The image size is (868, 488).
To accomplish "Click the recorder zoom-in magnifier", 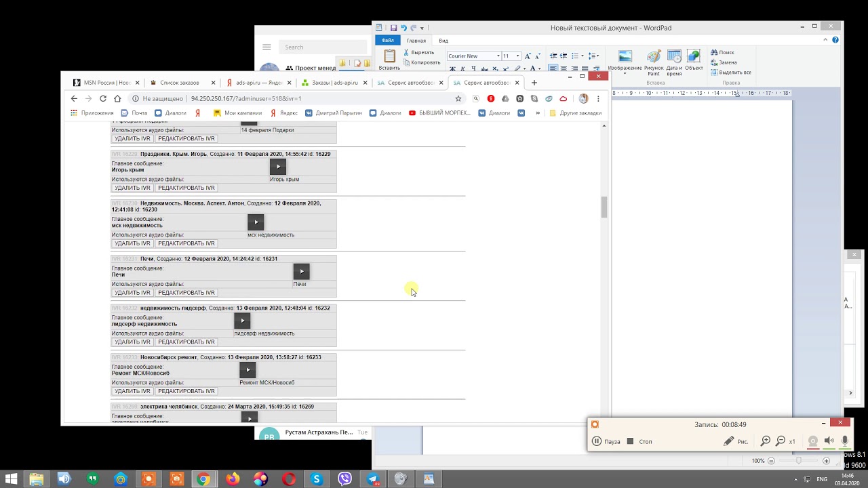I will click(766, 441).
